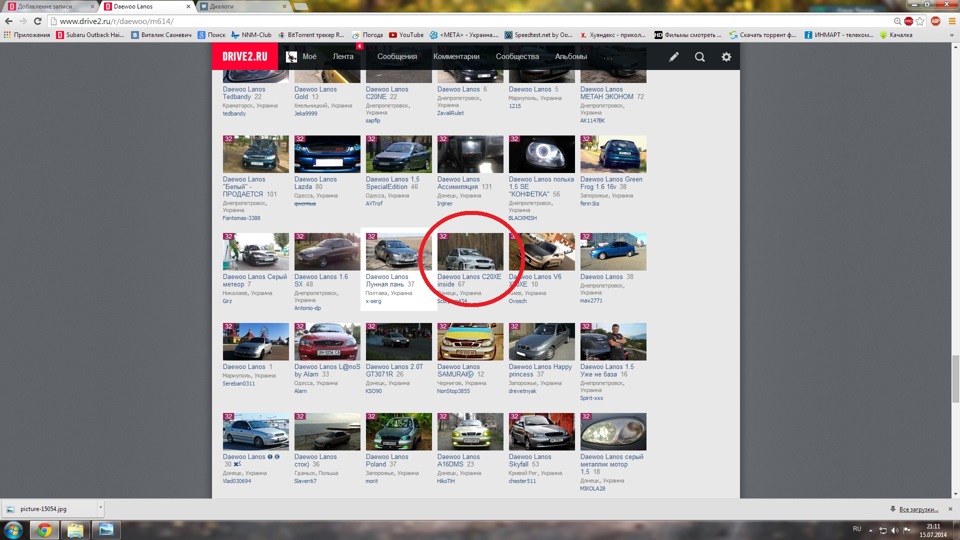Click the RU language indicator
960x540 pixels.
857,529
